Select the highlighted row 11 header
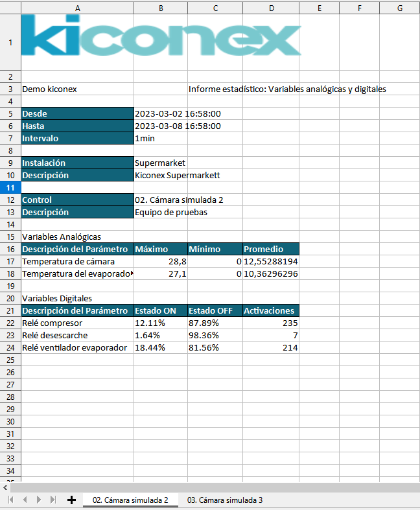This screenshot has height=510, width=420. 10,188
